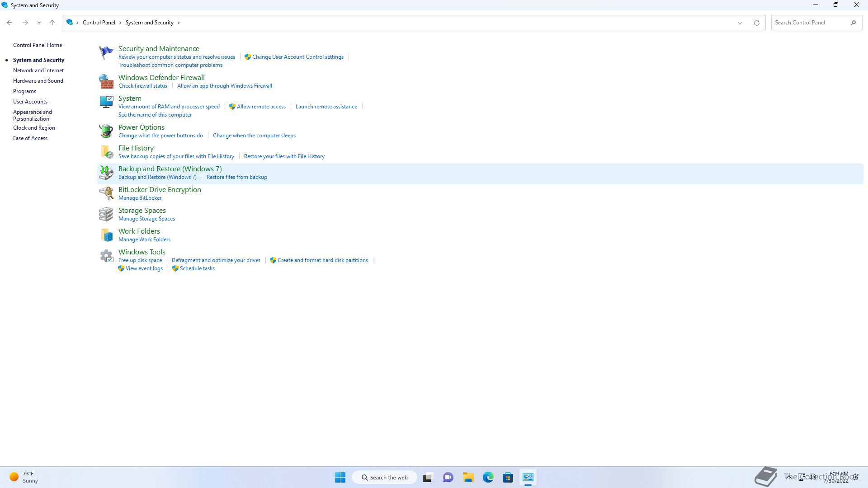The width and height of the screenshot is (868, 488).
Task: Open Ease of Access category
Action: click(30, 138)
